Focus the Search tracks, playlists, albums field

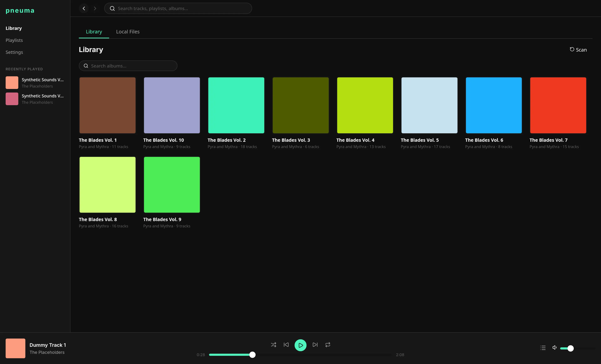pos(178,9)
